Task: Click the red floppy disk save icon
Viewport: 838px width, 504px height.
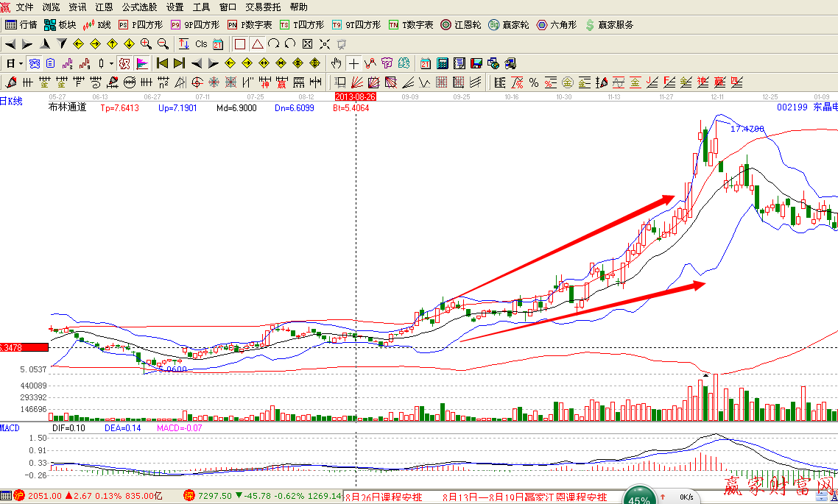Action: (x=476, y=63)
